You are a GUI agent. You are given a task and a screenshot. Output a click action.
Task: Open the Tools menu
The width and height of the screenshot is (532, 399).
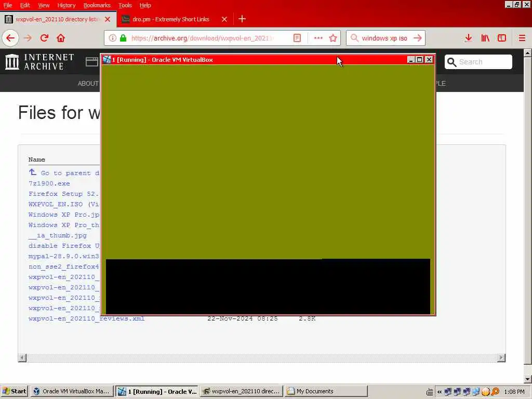125,5
